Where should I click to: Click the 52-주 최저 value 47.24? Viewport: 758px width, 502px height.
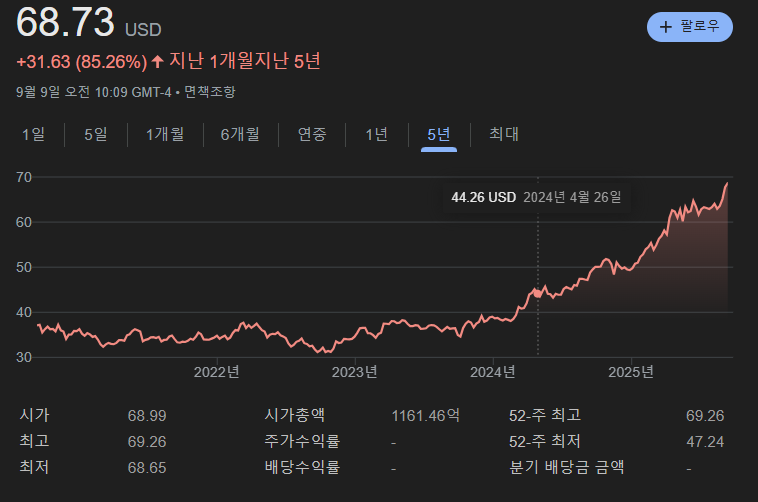point(705,442)
